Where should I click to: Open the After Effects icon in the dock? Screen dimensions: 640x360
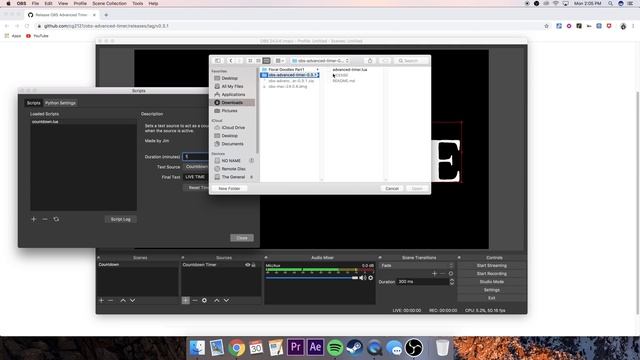(315, 347)
